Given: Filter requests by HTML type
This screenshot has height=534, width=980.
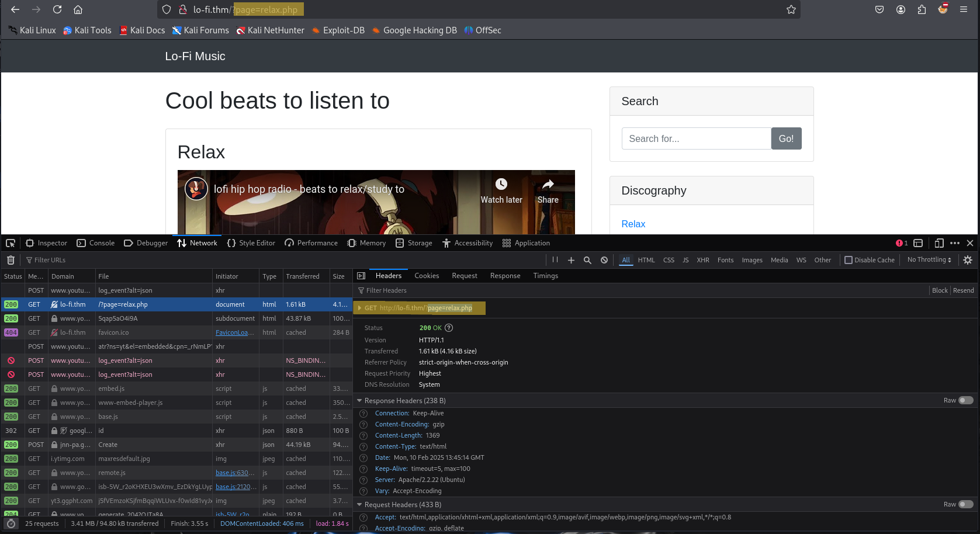Looking at the screenshot, I should point(646,260).
